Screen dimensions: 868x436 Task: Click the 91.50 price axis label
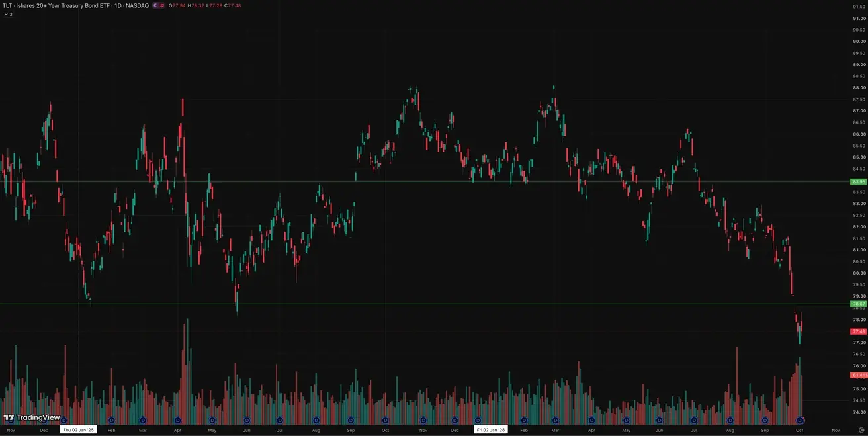pos(859,7)
